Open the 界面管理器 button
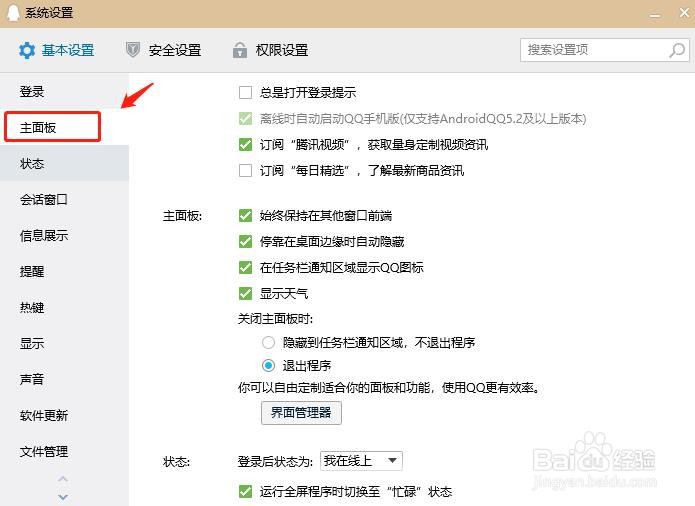This screenshot has width=695, height=506. pyautogui.click(x=301, y=413)
